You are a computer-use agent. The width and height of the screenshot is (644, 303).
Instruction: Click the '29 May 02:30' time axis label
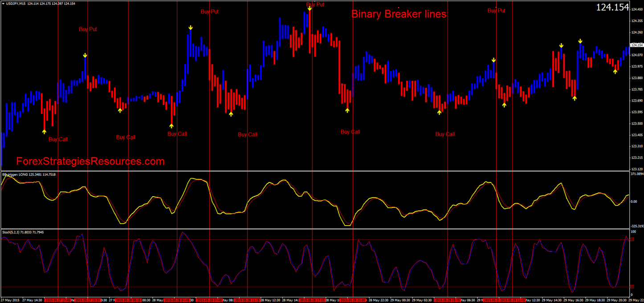coord(422,300)
